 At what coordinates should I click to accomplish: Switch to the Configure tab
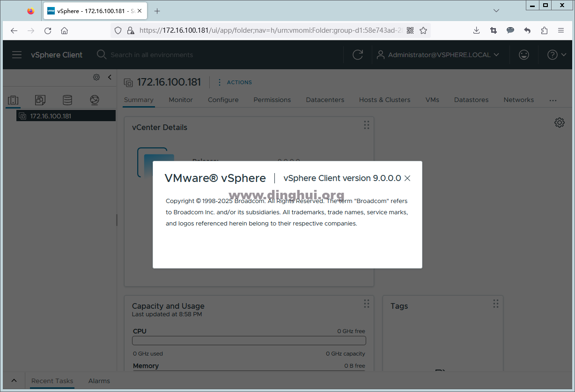(x=223, y=100)
